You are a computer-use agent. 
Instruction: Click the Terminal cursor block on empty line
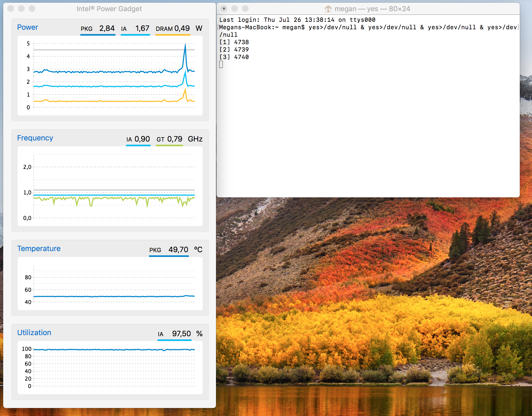[221, 64]
